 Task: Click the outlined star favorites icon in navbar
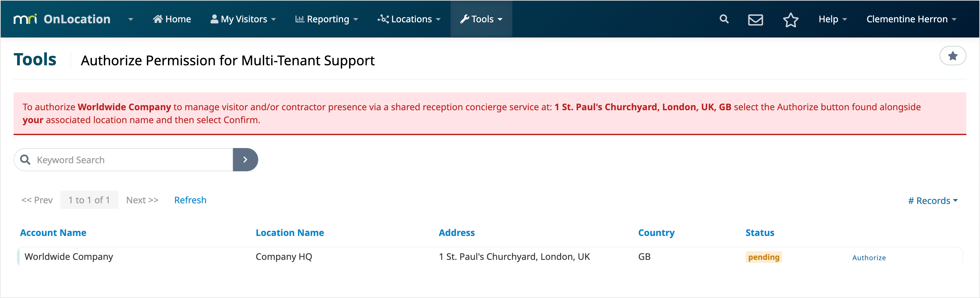790,19
